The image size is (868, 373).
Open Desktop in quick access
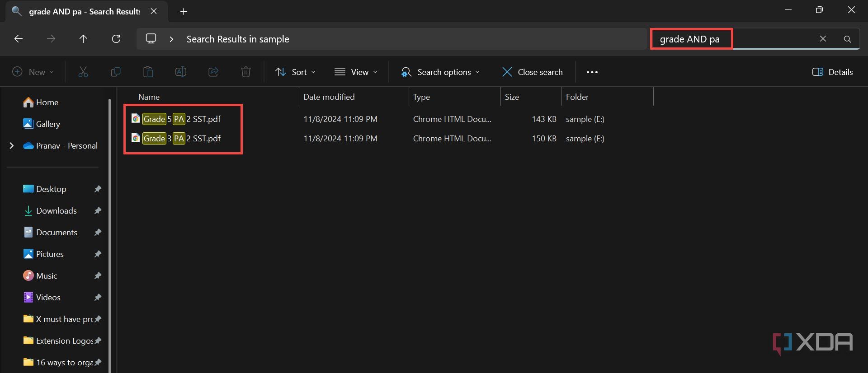pos(44,189)
